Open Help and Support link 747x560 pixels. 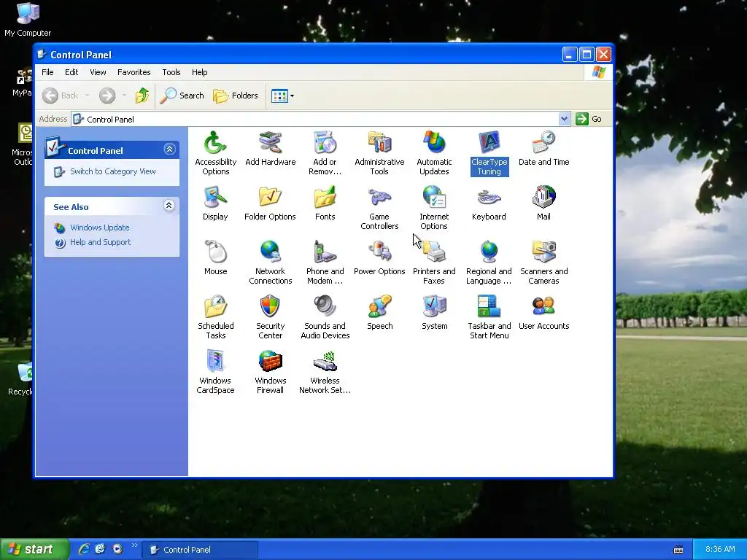[100, 242]
